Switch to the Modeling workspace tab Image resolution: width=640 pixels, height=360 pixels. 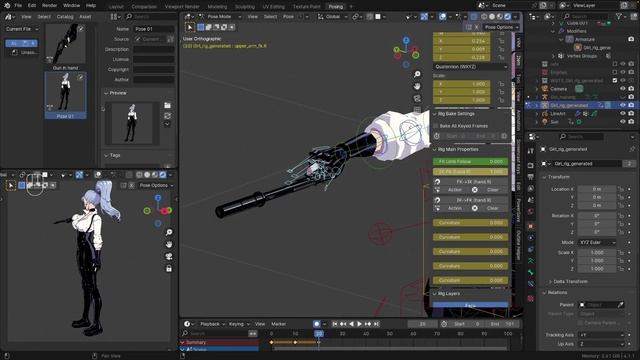click(217, 7)
